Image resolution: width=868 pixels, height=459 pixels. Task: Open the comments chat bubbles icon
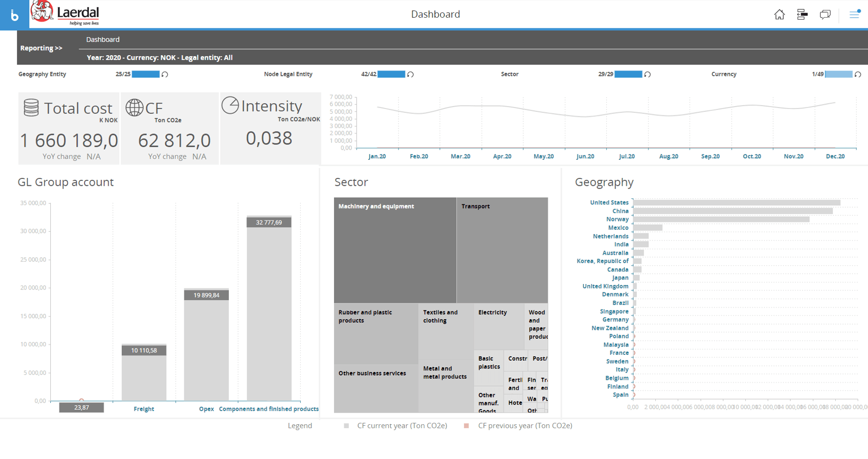pos(825,15)
